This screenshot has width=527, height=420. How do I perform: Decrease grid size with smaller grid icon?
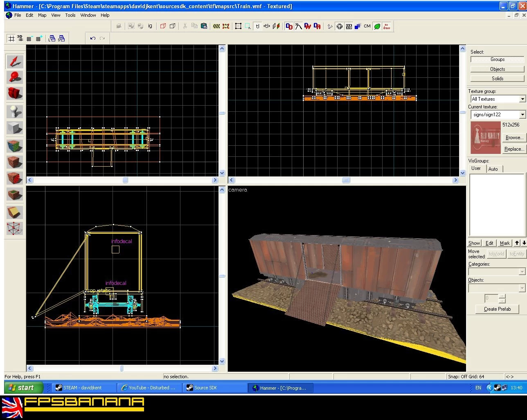[29, 38]
